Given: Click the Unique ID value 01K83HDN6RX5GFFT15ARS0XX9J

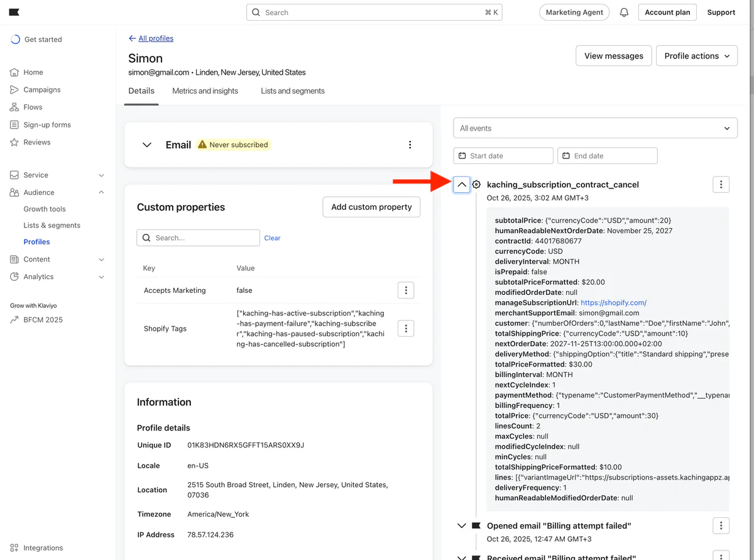Looking at the screenshot, I should [246, 446].
